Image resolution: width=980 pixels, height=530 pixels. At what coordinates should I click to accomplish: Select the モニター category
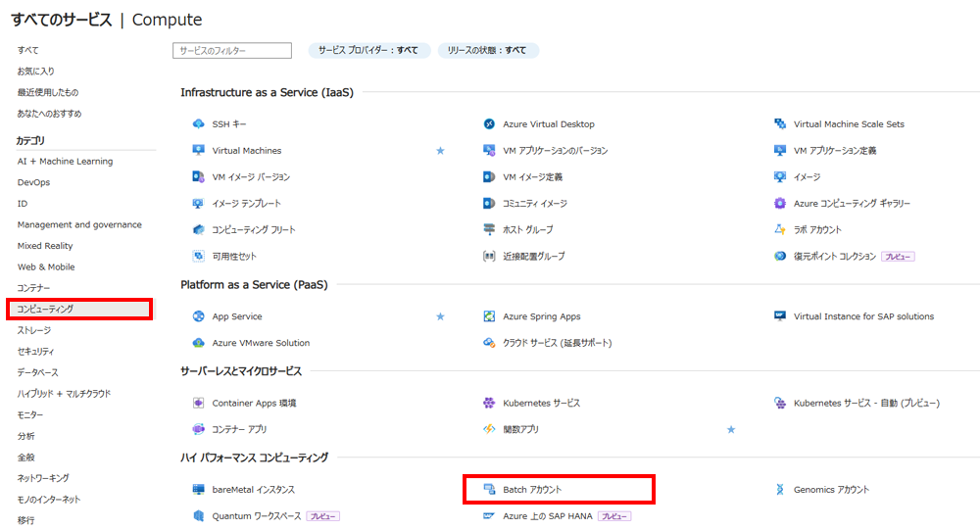point(30,415)
